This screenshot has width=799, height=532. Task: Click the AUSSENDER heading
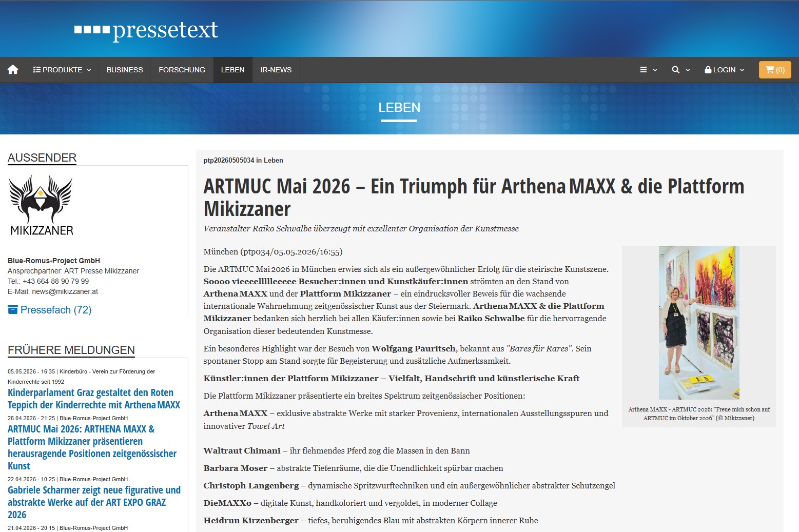pos(42,158)
